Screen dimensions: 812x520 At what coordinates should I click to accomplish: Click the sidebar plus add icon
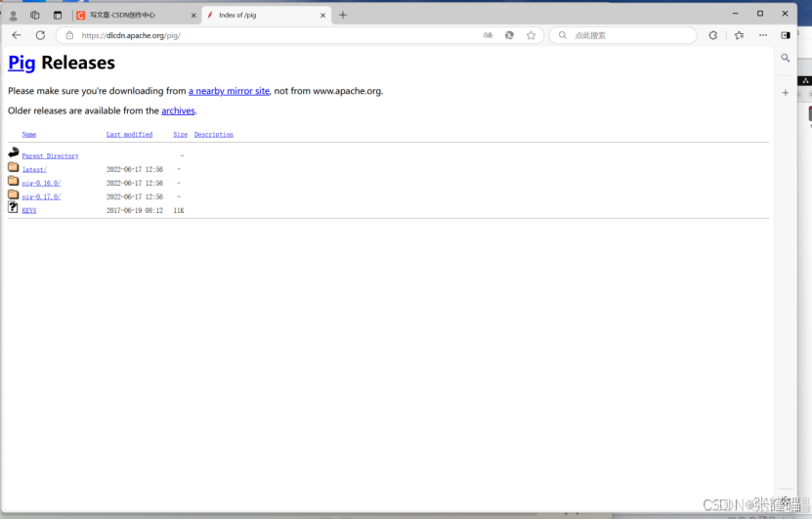786,93
